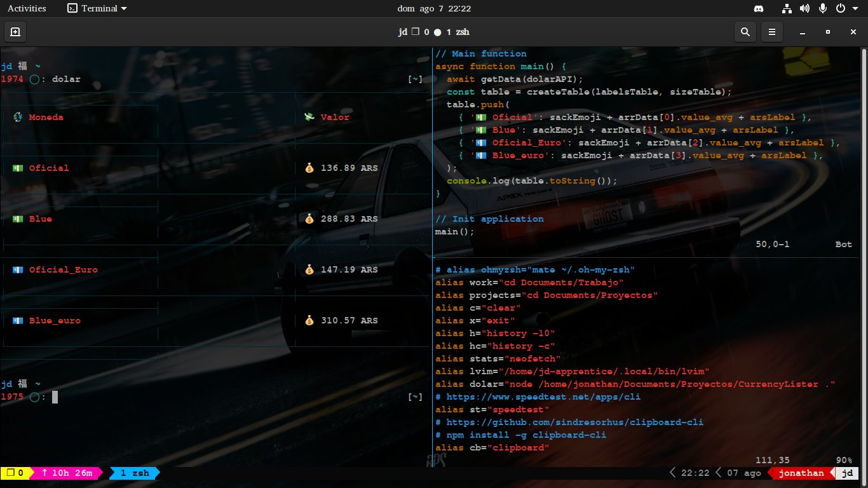This screenshot has width=868, height=488.
Task: Click the 'async function main()' line
Action: pyautogui.click(x=501, y=67)
